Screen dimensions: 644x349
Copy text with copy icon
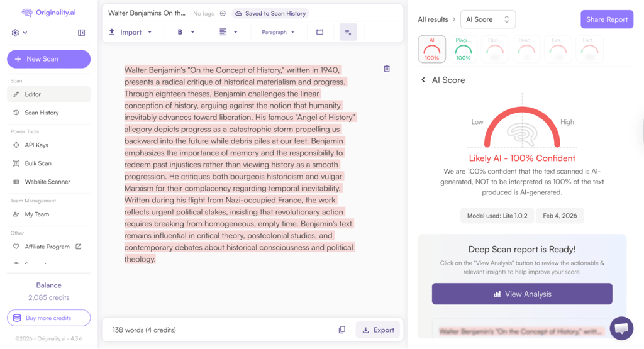point(341,330)
